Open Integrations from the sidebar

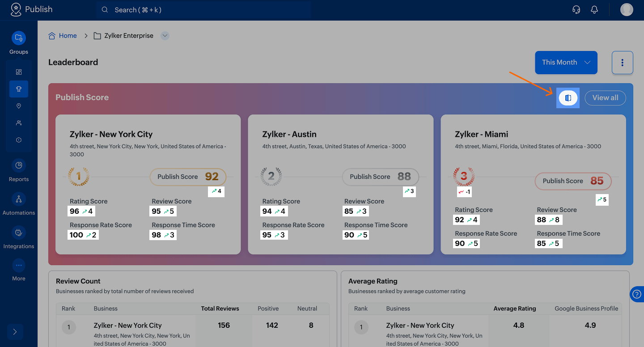[19, 237]
